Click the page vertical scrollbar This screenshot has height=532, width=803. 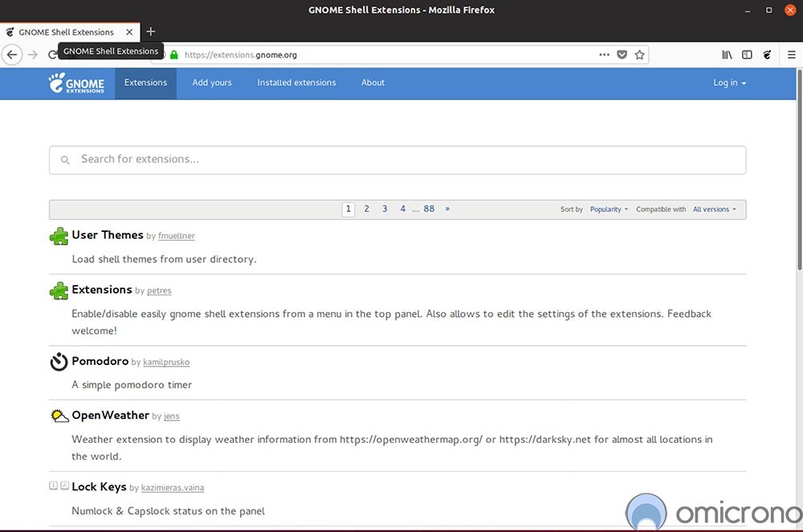point(800,169)
